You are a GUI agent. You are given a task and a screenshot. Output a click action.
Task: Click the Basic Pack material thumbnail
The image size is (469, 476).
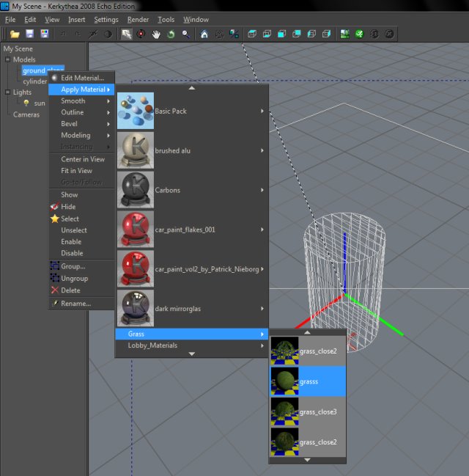pyautogui.click(x=136, y=111)
